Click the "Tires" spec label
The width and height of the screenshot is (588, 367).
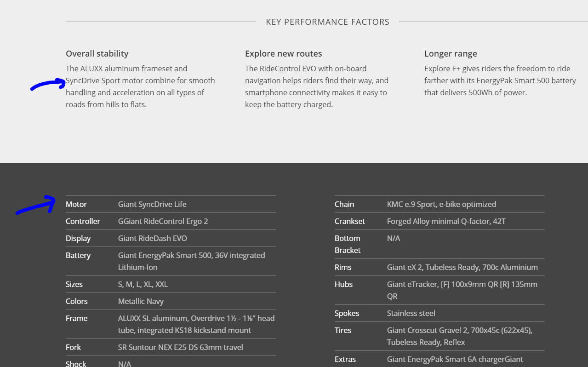click(x=343, y=330)
